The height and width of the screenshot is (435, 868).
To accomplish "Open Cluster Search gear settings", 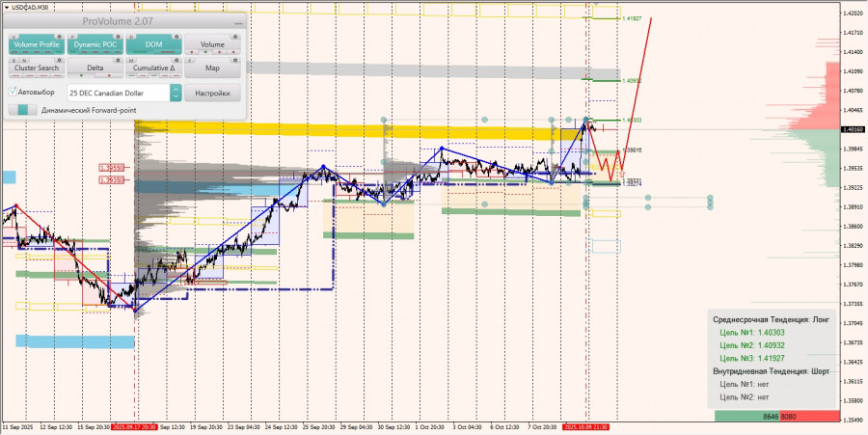I will [58, 60].
